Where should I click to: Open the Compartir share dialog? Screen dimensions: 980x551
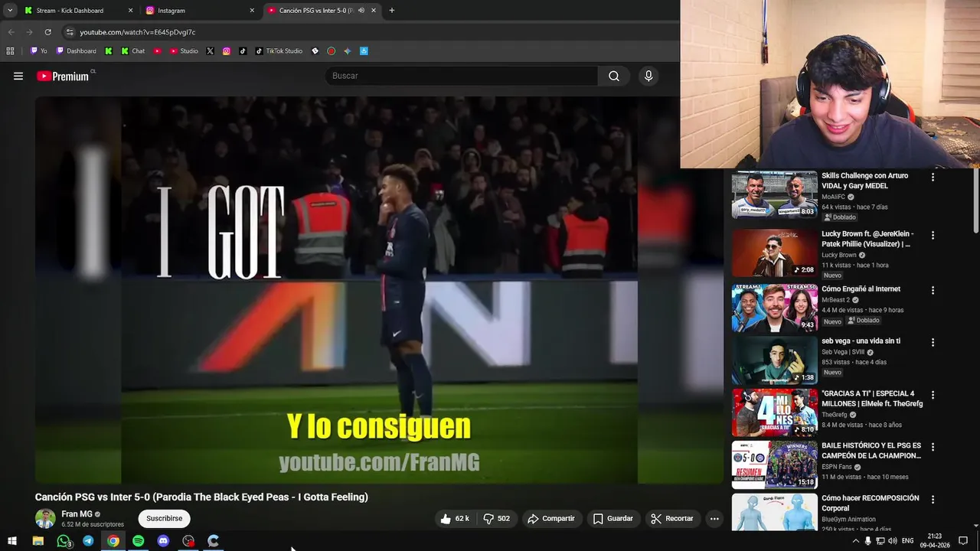[x=551, y=518]
